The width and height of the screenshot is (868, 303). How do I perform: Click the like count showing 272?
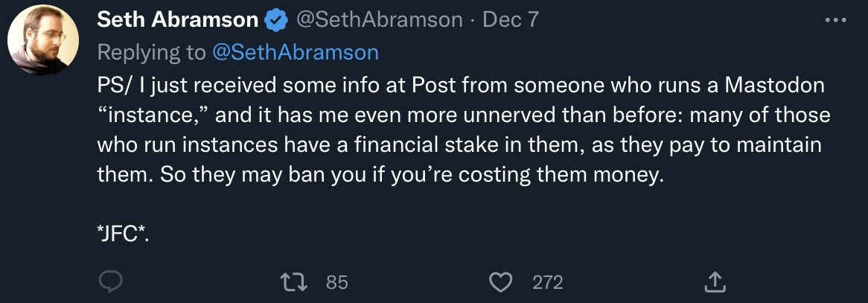click(x=548, y=282)
